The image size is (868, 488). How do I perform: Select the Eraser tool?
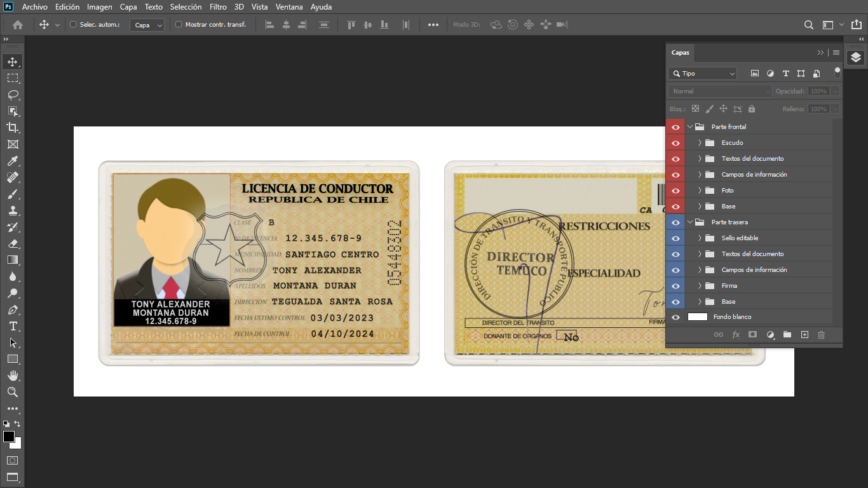pos(13,243)
